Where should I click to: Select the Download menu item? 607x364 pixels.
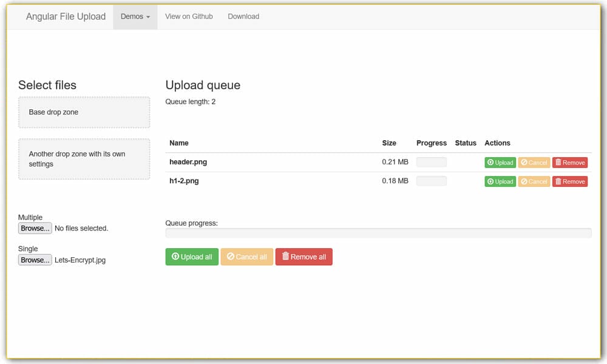[x=243, y=16]
